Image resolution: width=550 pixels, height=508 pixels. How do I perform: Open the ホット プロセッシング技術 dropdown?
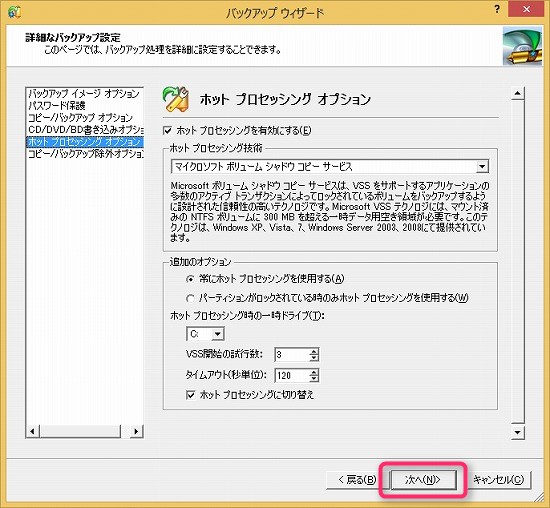click(x=482, y=166)
